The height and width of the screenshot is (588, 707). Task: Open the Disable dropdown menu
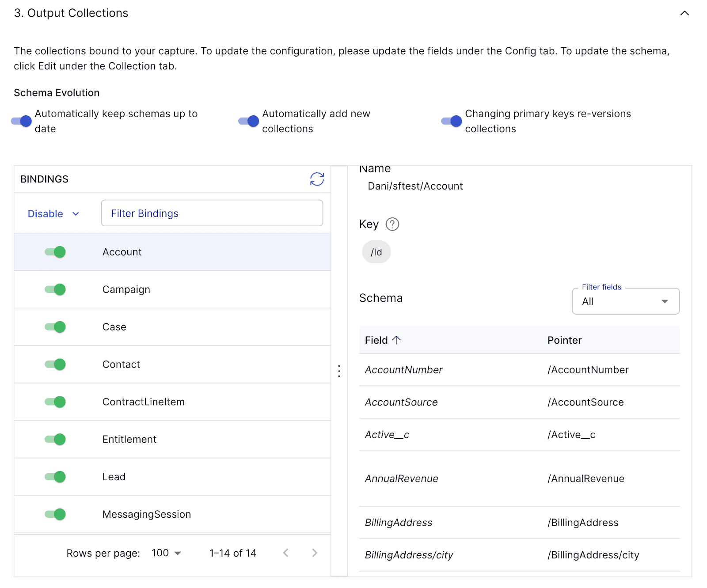(53, 214)
